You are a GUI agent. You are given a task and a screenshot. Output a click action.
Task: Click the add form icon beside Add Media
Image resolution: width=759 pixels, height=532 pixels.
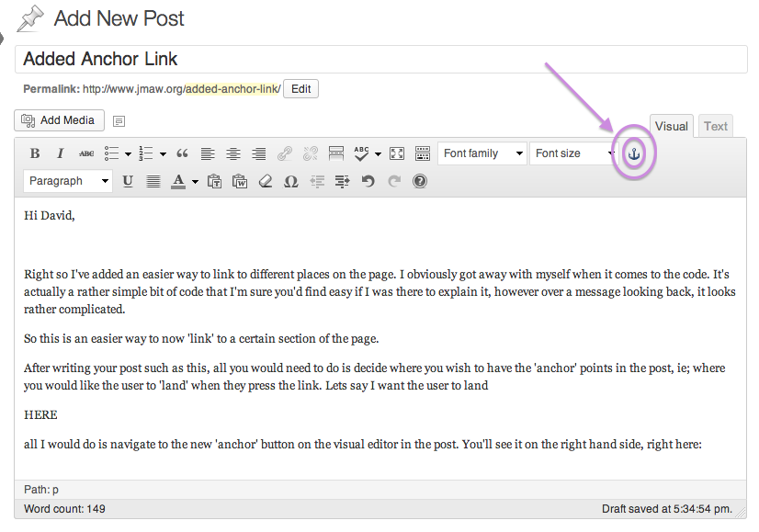click(x=119, y=121)
